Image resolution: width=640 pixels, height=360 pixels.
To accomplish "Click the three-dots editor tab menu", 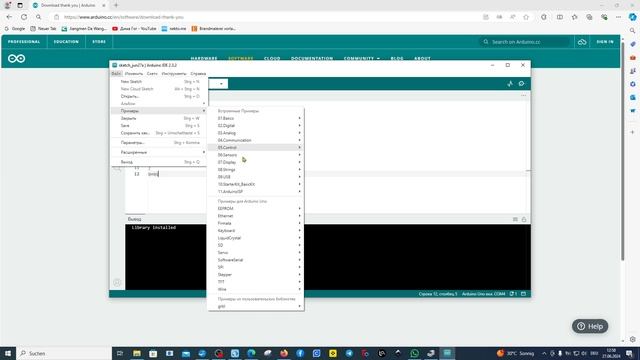I will tap(524, 96).
